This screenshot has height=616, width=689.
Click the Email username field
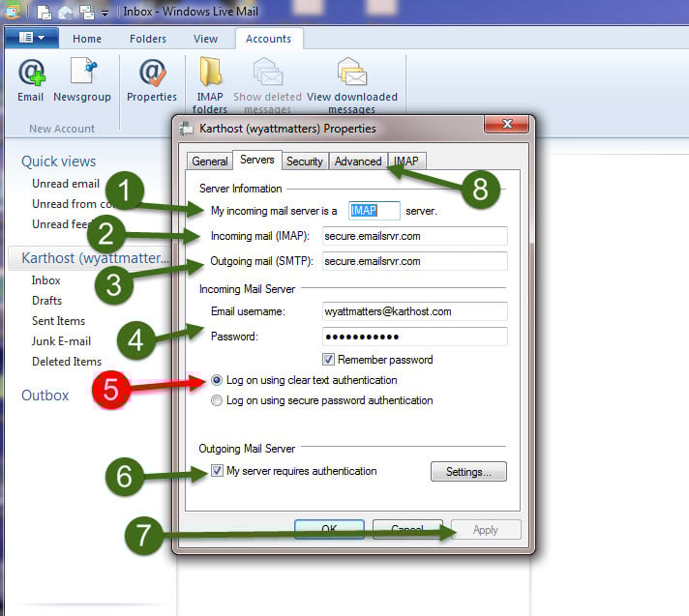click(414, 311)
